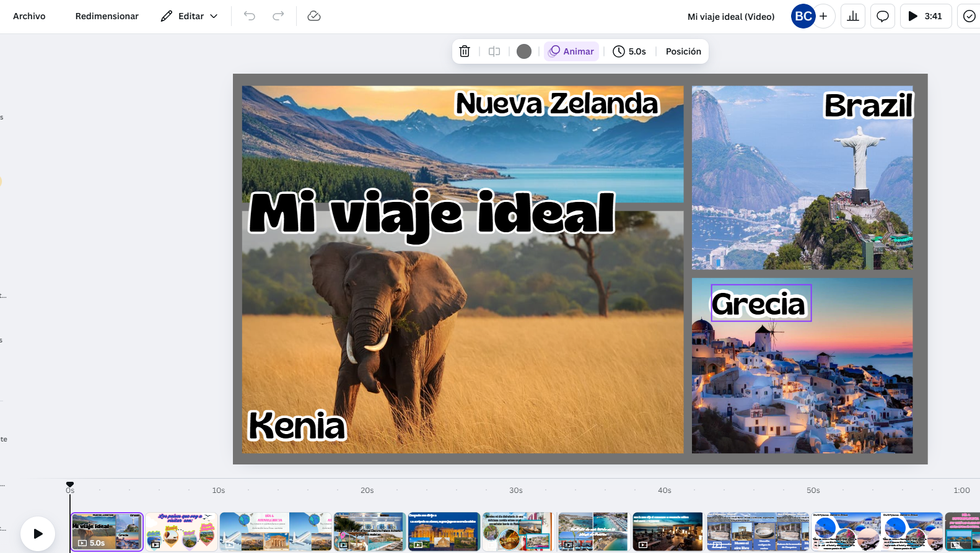Click the checkmark circle icon at top right
This screenshot has height=553, width=980.
click(969, 16)
